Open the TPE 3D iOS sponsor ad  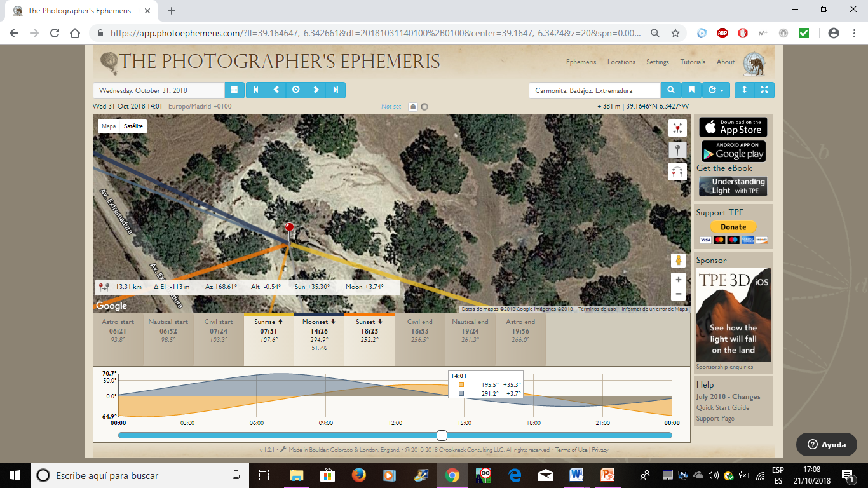(733, 315)
